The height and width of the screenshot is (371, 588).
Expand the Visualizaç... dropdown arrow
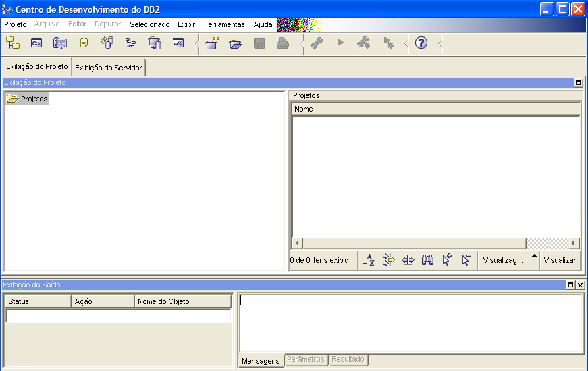[534, 257]
